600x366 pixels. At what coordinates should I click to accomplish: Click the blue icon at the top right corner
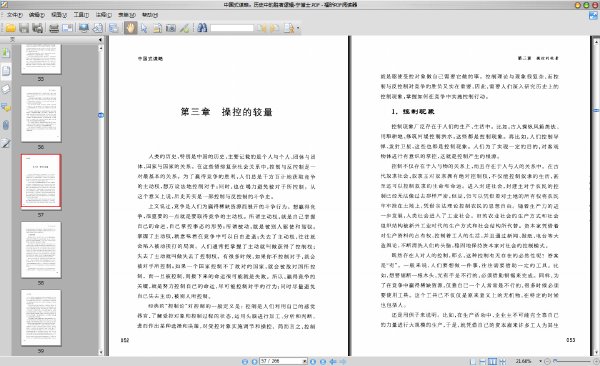(593, 15)
